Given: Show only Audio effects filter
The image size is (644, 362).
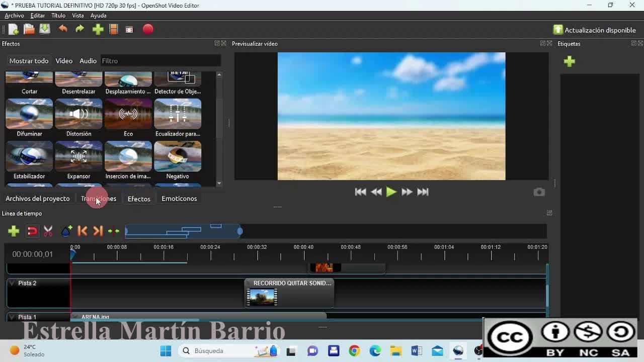Looking at the screenshot, I should (x=88, y=61).
